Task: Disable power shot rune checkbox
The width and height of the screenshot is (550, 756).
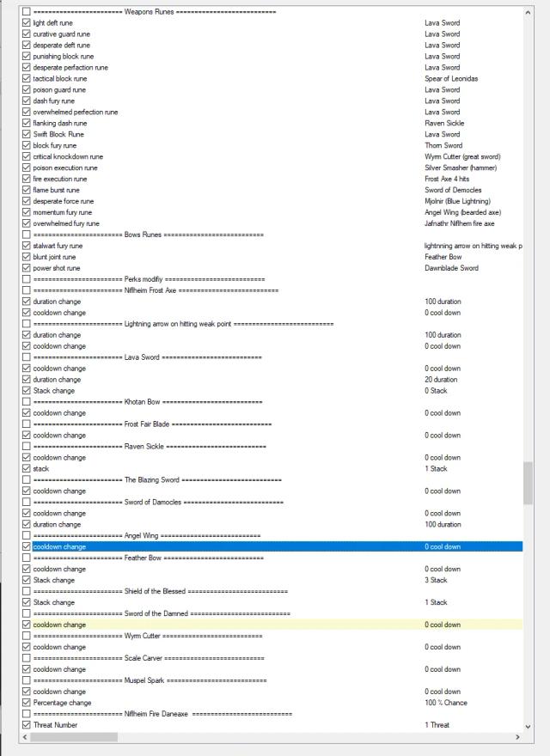Action: 27,268
